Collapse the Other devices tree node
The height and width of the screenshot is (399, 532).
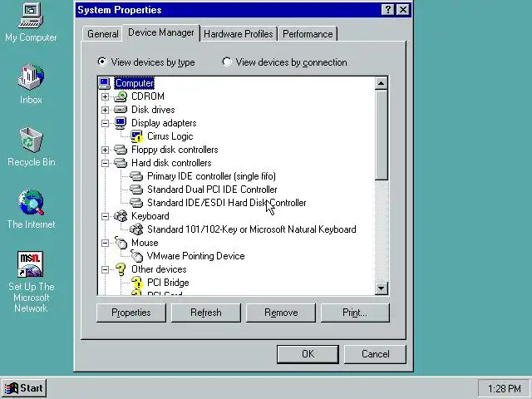106,269
